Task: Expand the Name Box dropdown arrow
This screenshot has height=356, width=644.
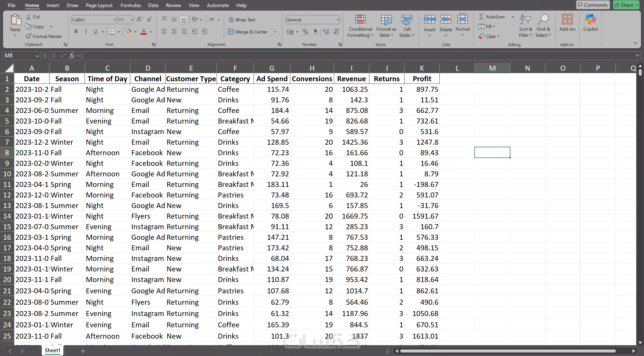Action: [37, 56]
